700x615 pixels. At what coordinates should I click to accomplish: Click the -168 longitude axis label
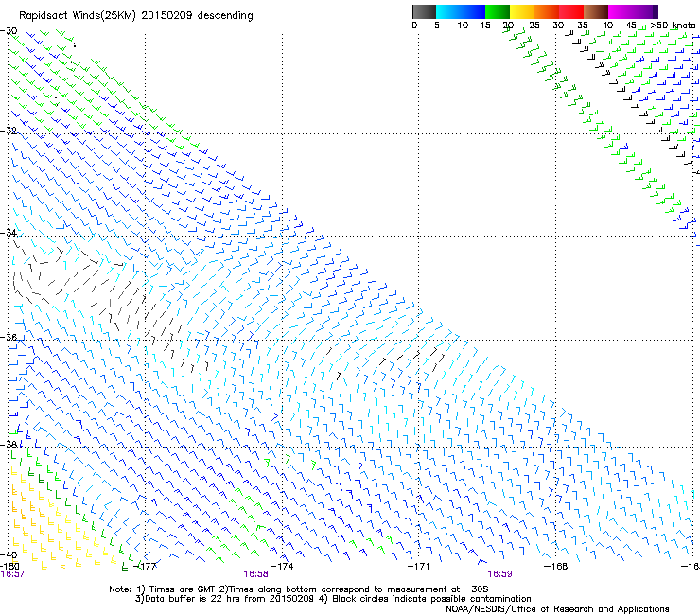coord(556,567)
